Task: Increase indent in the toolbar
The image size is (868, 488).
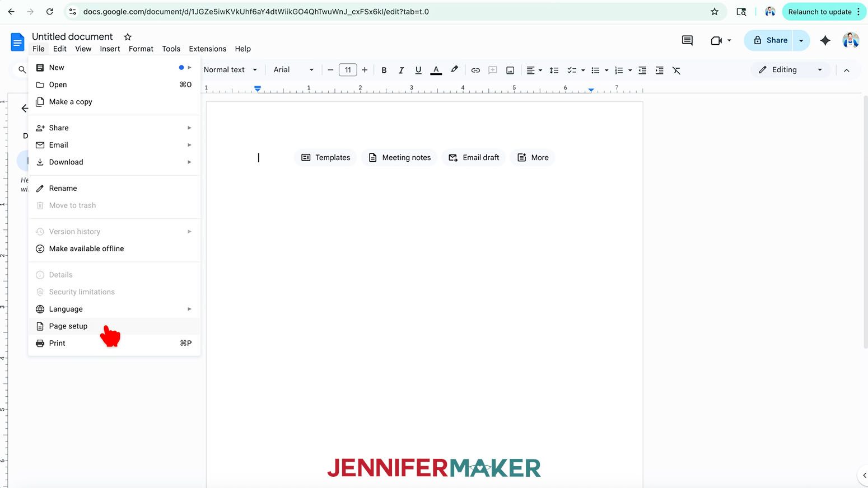Action: [x=659, y=70]
